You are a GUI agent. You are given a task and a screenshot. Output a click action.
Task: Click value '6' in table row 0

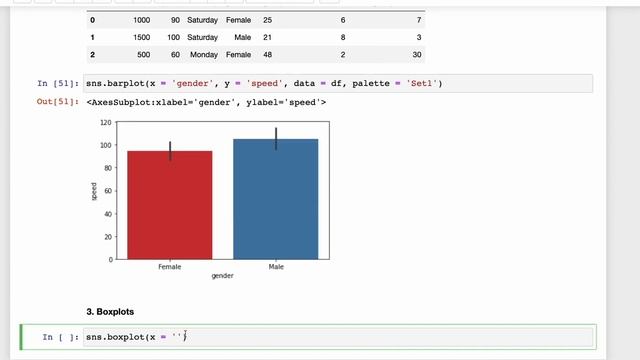(x=343, y=20)
